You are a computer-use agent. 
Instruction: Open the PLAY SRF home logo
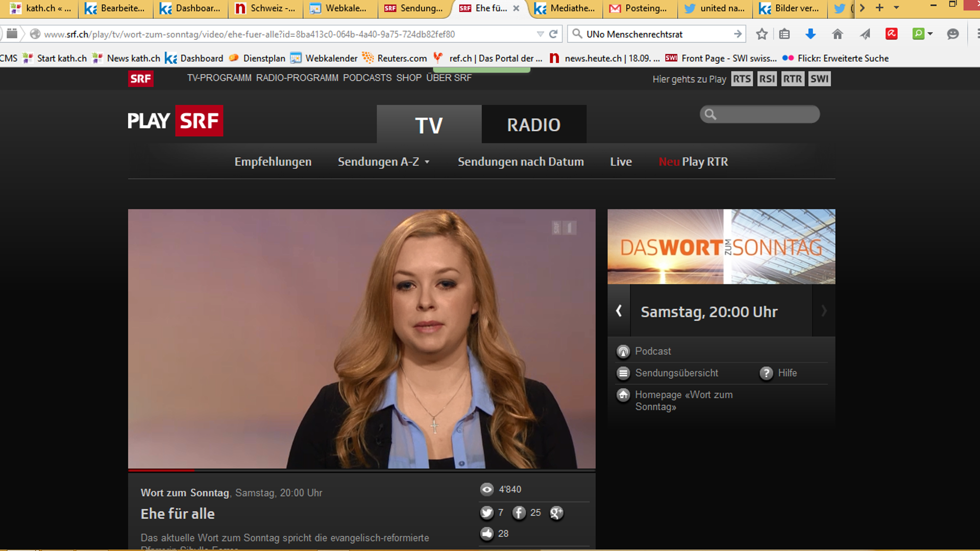click(175, 121)
